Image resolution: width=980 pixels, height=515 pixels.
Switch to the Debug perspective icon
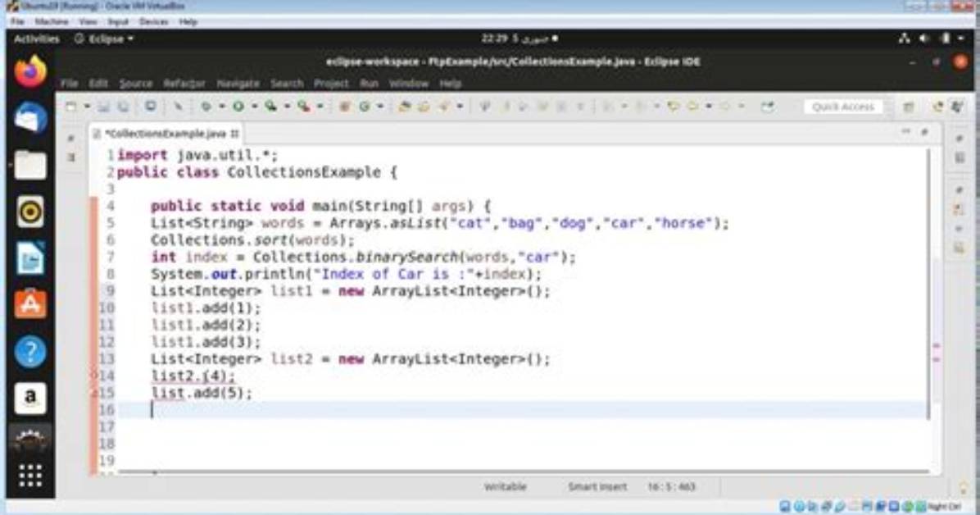point(957,107)
